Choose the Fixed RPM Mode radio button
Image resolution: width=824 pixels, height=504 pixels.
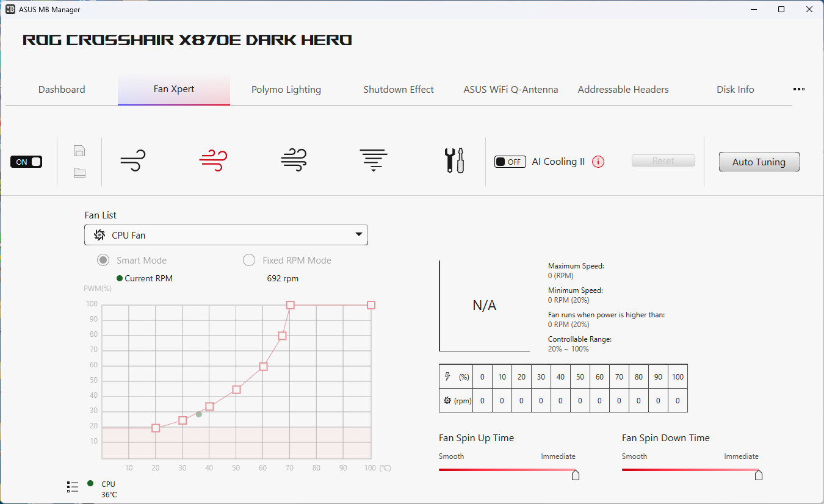pyautogui.click(x=249, y=261)
